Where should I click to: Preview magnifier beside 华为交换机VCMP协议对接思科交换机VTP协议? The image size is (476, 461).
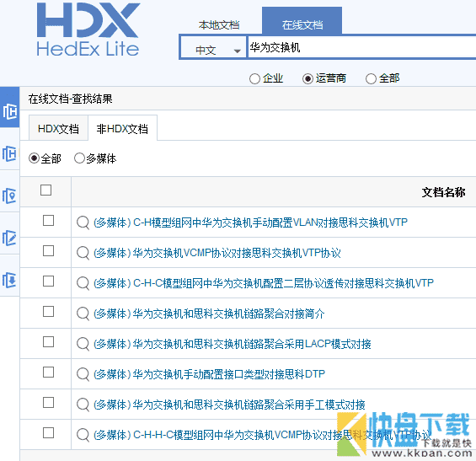pyautogui.click(x=83, y=253)
